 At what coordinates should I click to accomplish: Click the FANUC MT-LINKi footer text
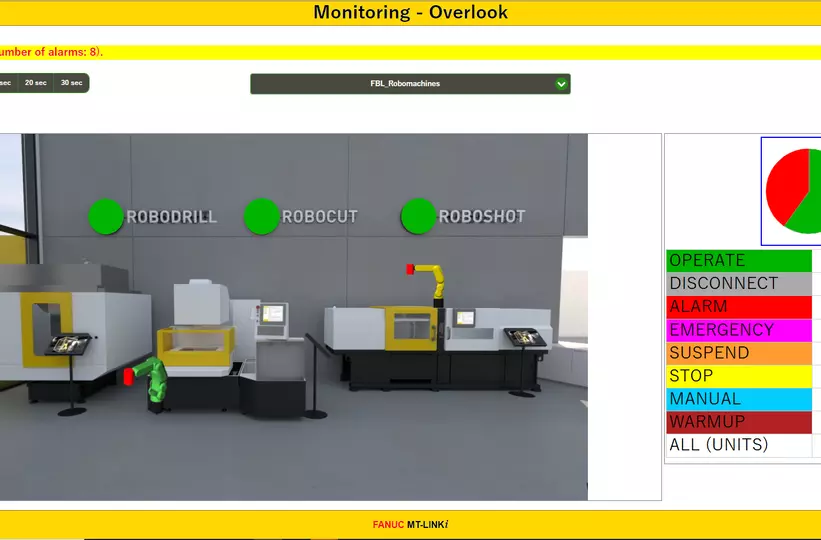[x=410, y=524]
